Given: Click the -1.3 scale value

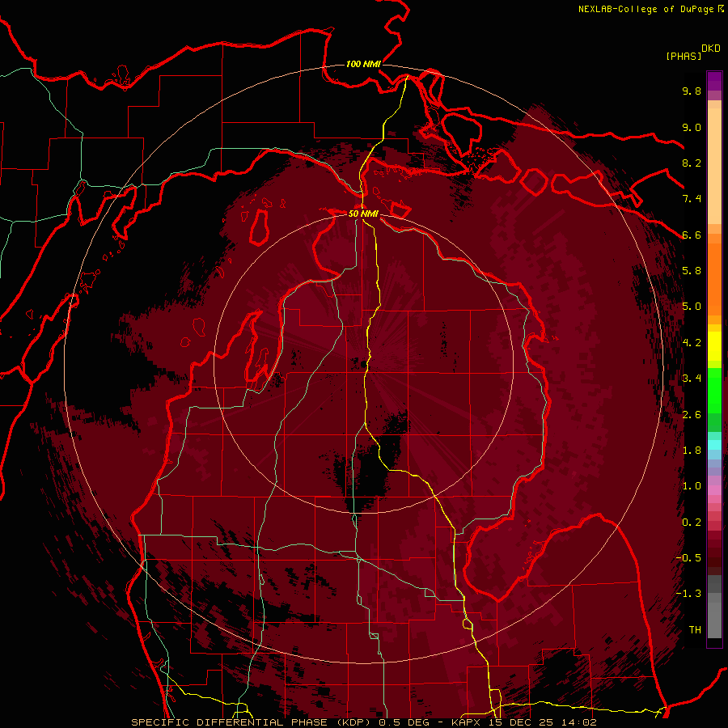Looking at the screenshot, I should tap(688, 594).
